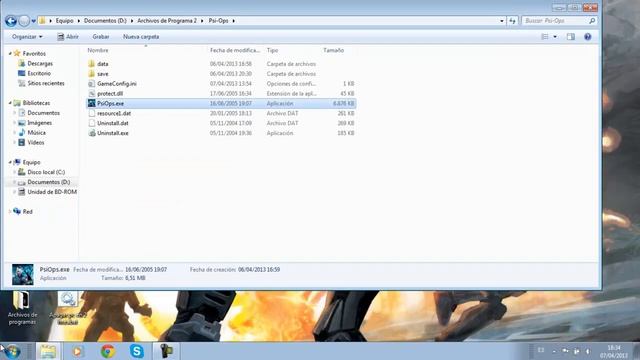Open the Organizar menu
Image resolution: width=640 pixels, height=360 pixels.
pos(27,37)
